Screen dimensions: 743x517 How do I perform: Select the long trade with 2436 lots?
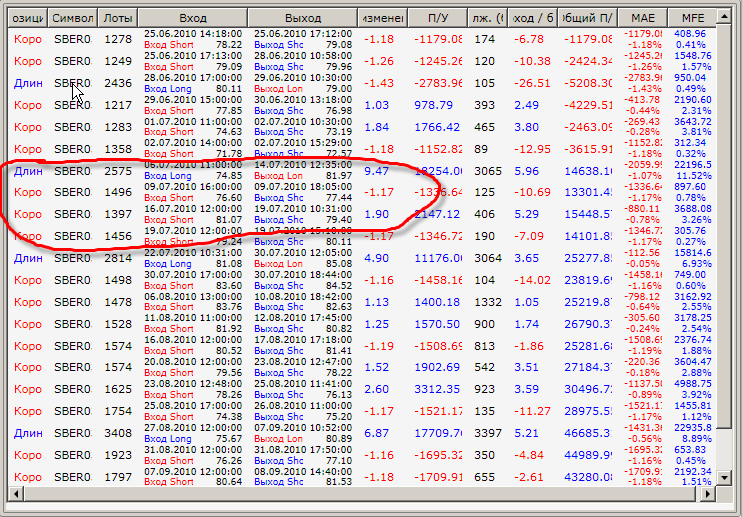point(362,83)
